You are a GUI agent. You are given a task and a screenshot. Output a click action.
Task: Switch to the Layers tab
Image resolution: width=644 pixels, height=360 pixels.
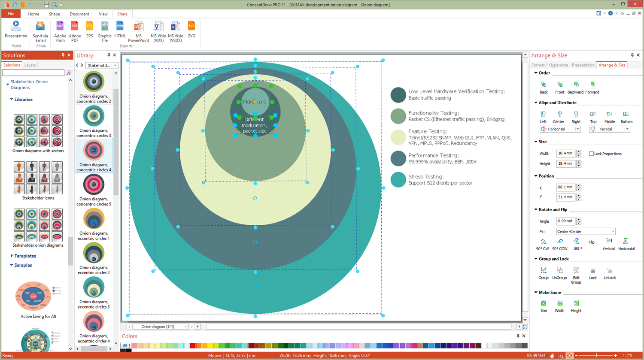(x=30, y=65)
